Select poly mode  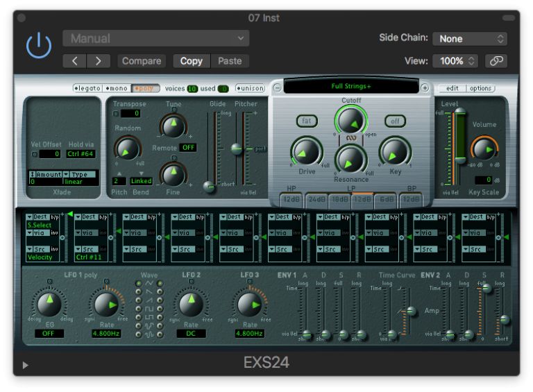146,88
